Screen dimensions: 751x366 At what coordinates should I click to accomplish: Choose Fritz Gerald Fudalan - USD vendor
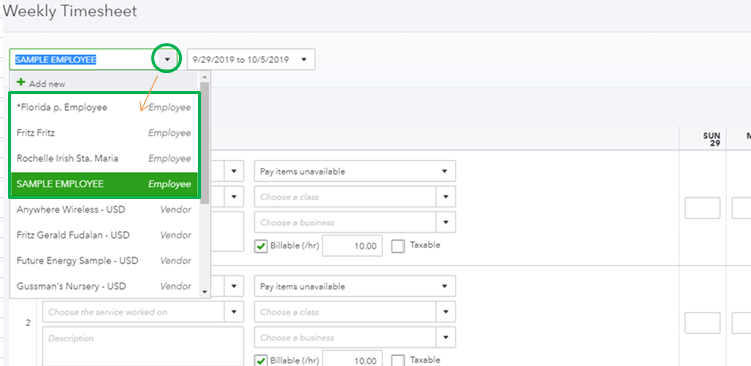[103, 235]
